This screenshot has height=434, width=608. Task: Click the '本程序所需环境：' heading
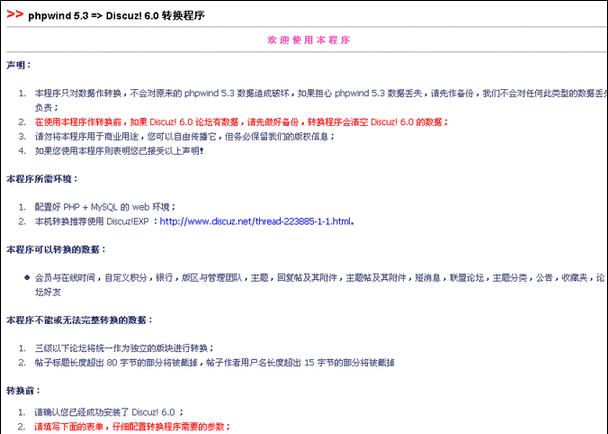click(42, 179)
